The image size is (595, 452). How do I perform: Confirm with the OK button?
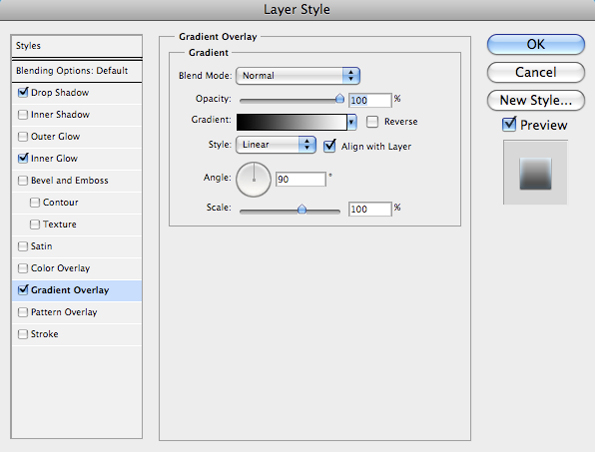pyautogui.click(x=536, y=44)
